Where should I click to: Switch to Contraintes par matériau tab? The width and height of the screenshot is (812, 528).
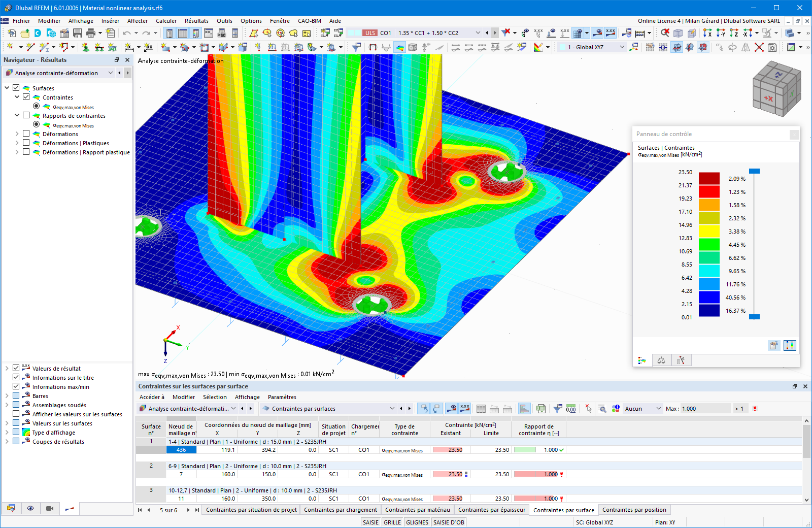pyautogui.click(x=418, y=510)
